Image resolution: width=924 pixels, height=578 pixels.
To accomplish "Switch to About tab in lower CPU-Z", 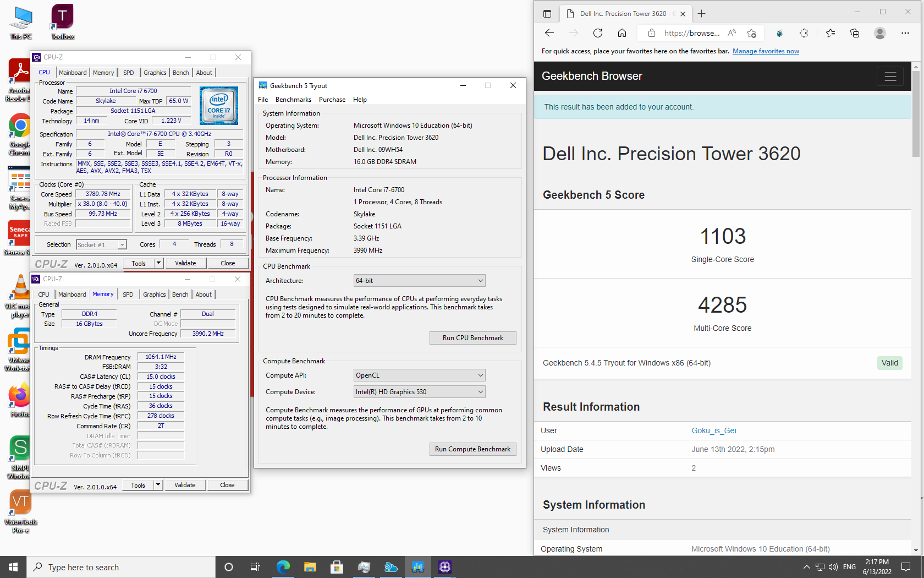I will click(204, 295).
